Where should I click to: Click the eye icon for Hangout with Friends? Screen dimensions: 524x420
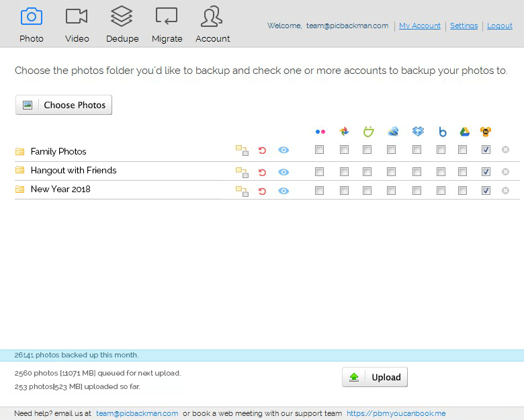coord(283,172)
